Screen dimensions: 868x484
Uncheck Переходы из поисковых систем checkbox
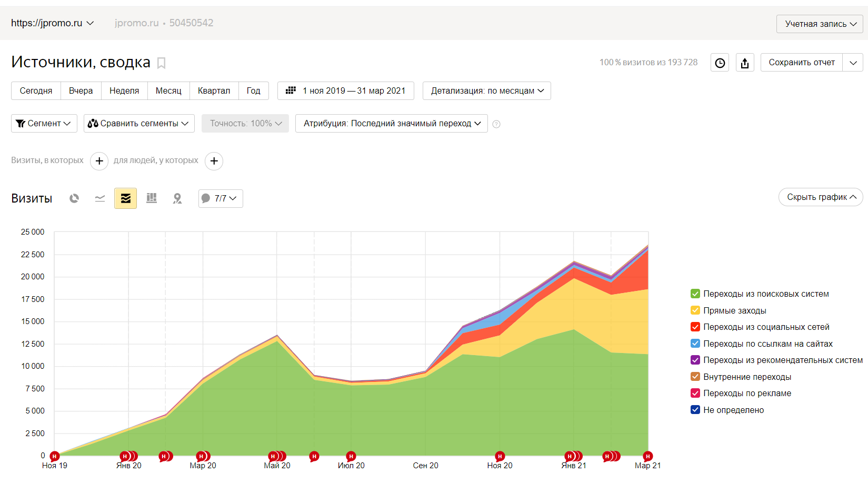(x=695, y=294)
